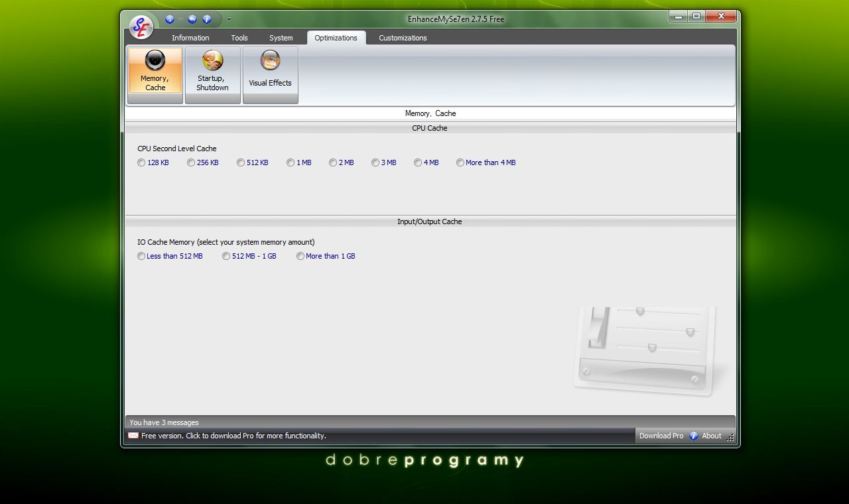The height and width of the screenshot is (504, 849).
Task: Click the blue back arrow quick access icon
Action: point(192,19)
